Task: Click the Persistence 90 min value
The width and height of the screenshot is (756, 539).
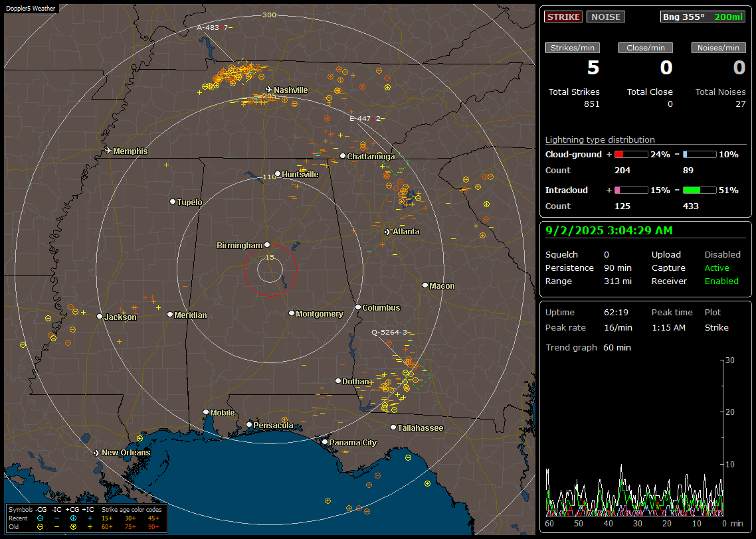Action: [x=618, y=268]
